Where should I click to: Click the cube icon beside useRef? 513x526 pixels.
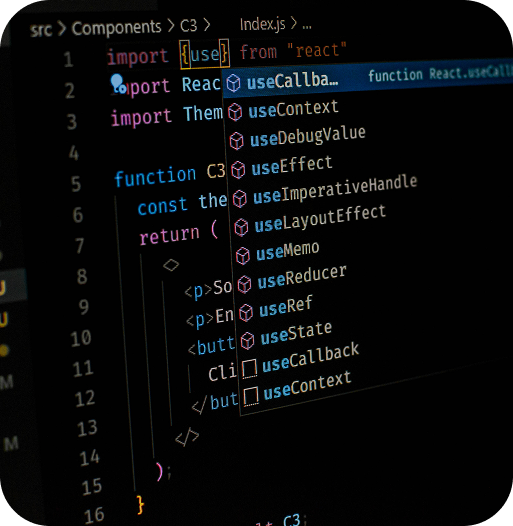[x=246, y=312]
